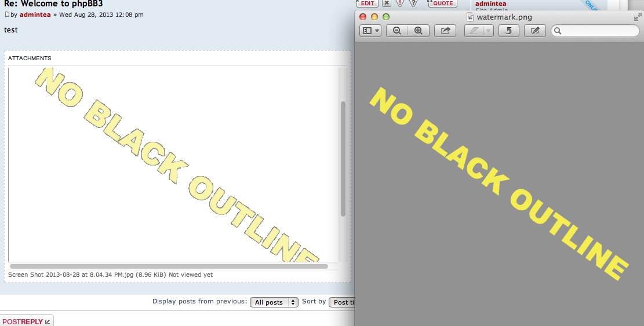This screenshot has width=644, height=326.
Task: Click the highlight pen tool
Action: 474,31
